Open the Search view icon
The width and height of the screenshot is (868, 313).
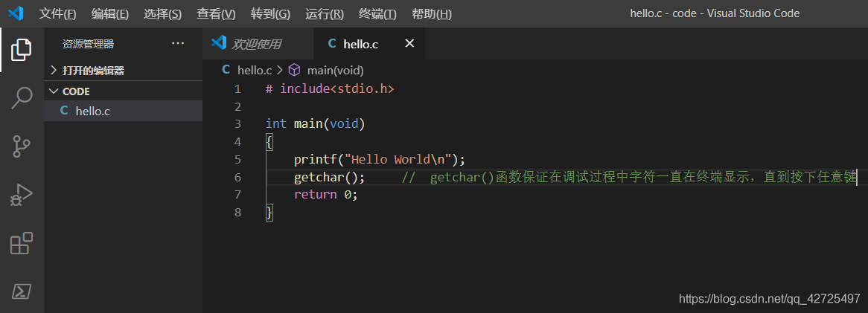pyautogui.click(x=22, y=97)
